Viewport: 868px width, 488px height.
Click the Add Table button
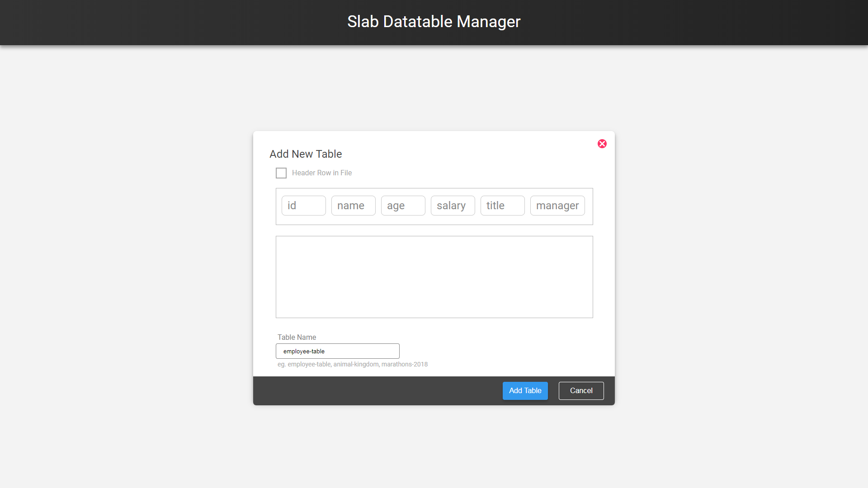click(x=525, y=391)
